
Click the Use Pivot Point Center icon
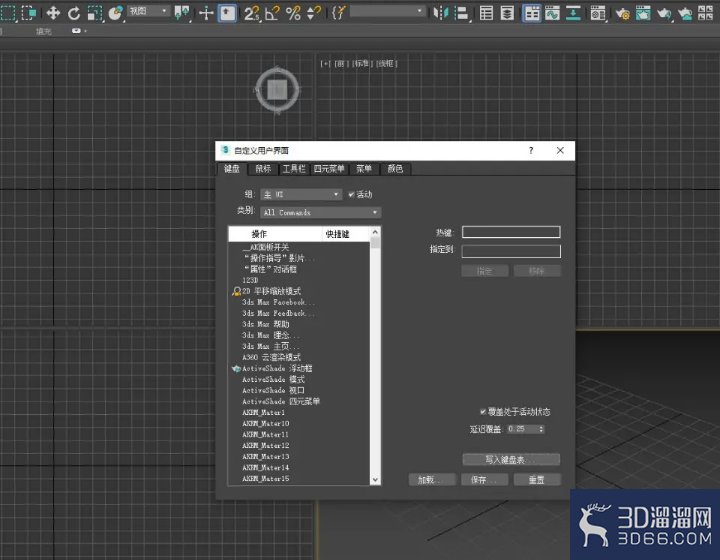tap(182, 13)
